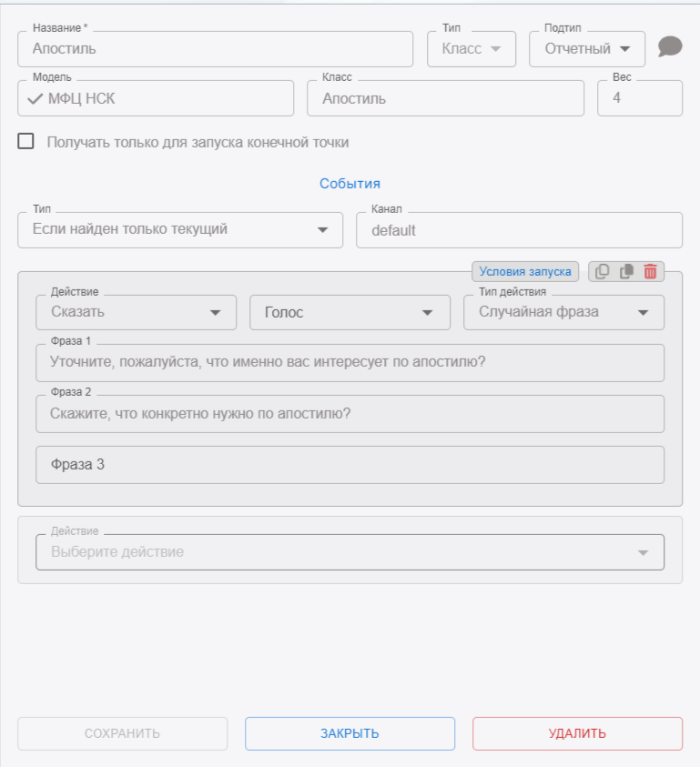Open the "Выберите действие" dropdown
The width and height of the screenshot is (700, 767).
coord(350,552)
